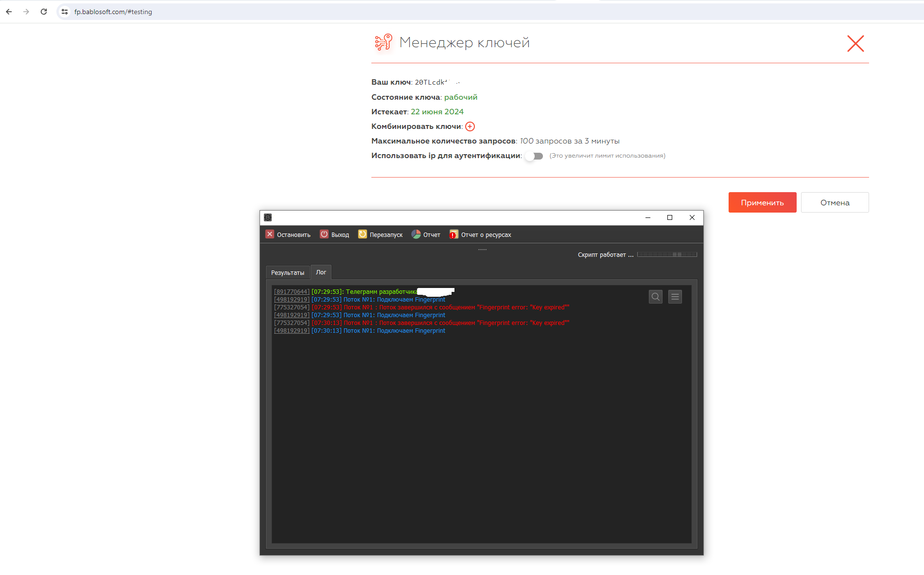Click the script progress bar
The width and height of the screenshot is (924, 575).
667,254
